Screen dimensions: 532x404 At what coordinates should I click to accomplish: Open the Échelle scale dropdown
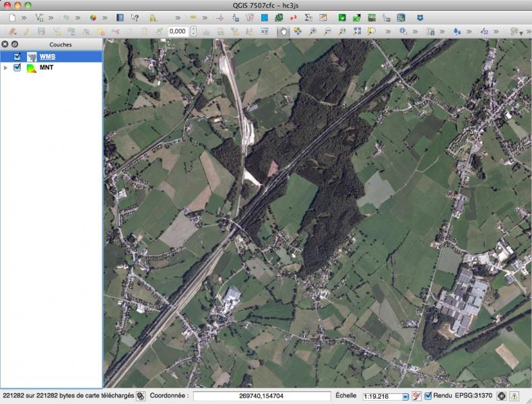[x=405, y=397]
